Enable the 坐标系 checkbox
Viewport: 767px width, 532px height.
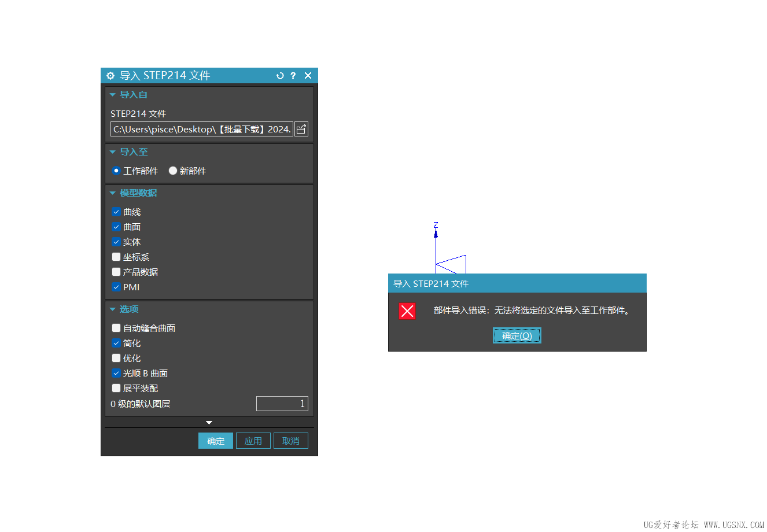tap(116, 257)
